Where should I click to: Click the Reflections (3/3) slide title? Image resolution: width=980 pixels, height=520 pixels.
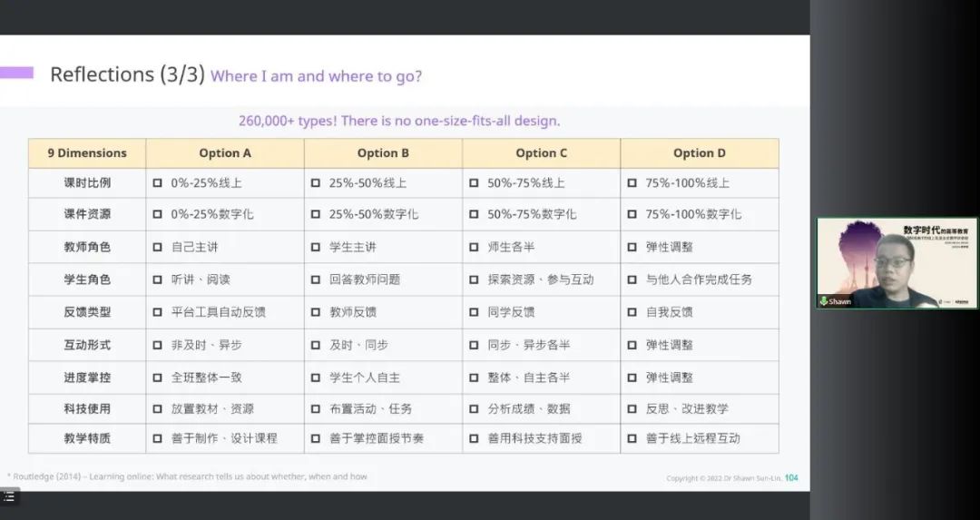click(x=127, y=74)
